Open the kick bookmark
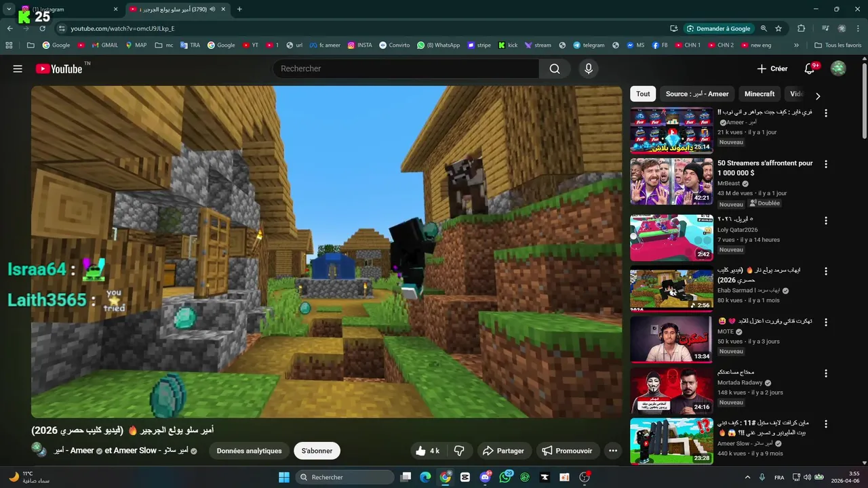The width and height of the screenshot is (868, 488). (508, 45)
